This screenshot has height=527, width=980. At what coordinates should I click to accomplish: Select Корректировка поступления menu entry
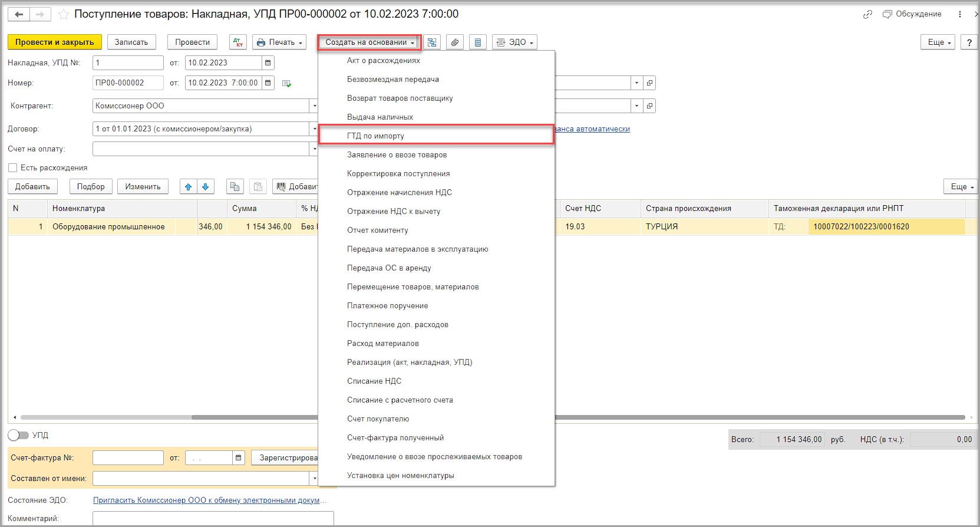[x=436, y=174]
